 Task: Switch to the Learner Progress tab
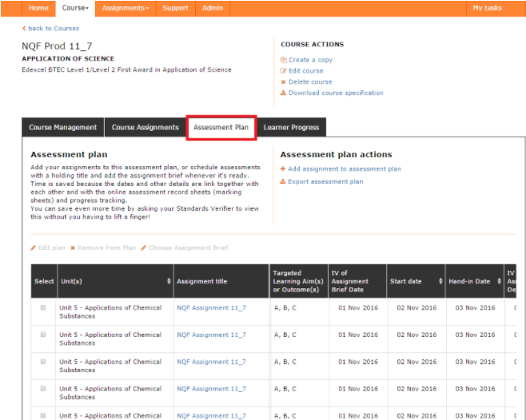pyautogui.click(x=291, y=128)
